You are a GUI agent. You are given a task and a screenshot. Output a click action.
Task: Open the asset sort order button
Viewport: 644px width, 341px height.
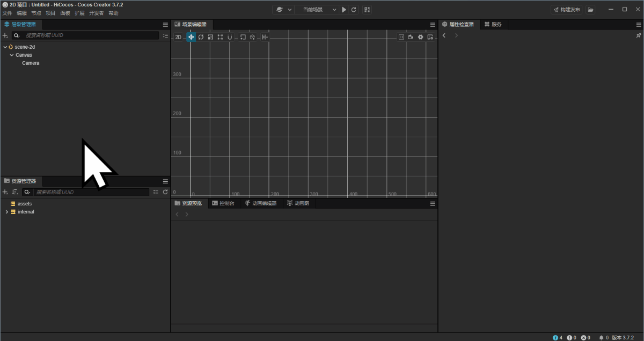(x=14, y=192)
